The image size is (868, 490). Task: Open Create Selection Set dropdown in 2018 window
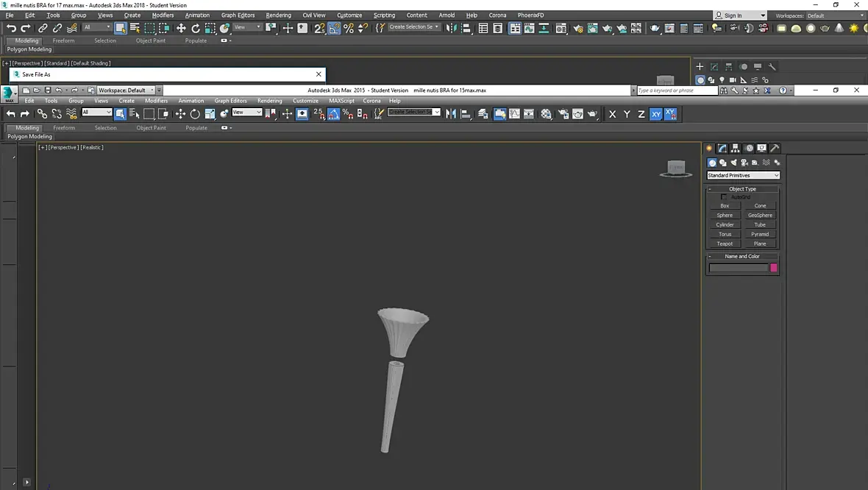click(x=414, y=27)
